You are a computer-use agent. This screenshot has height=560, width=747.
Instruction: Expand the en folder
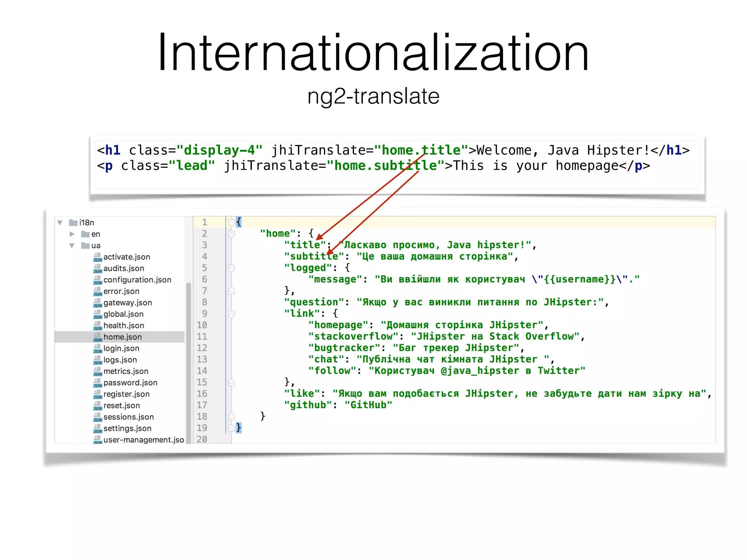[x=72, y=234]
